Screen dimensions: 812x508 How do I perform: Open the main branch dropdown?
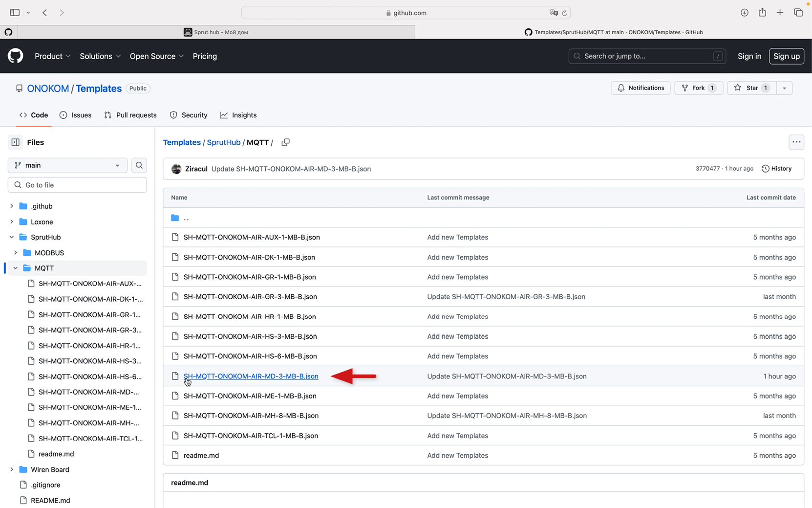point(67,165)
